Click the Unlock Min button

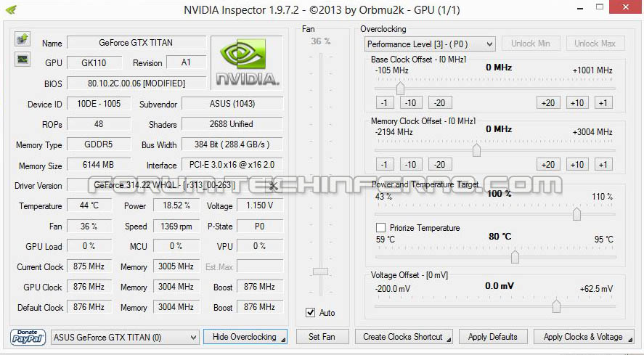(530, 43)
